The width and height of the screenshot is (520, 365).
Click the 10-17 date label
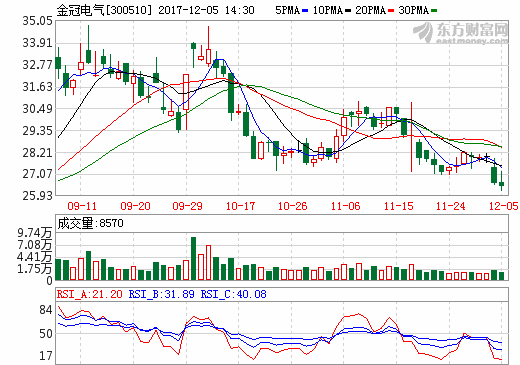240,206
